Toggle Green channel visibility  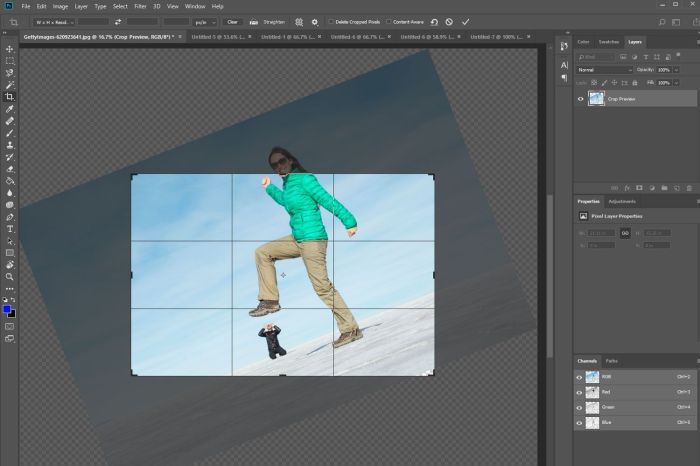point(579,408)
